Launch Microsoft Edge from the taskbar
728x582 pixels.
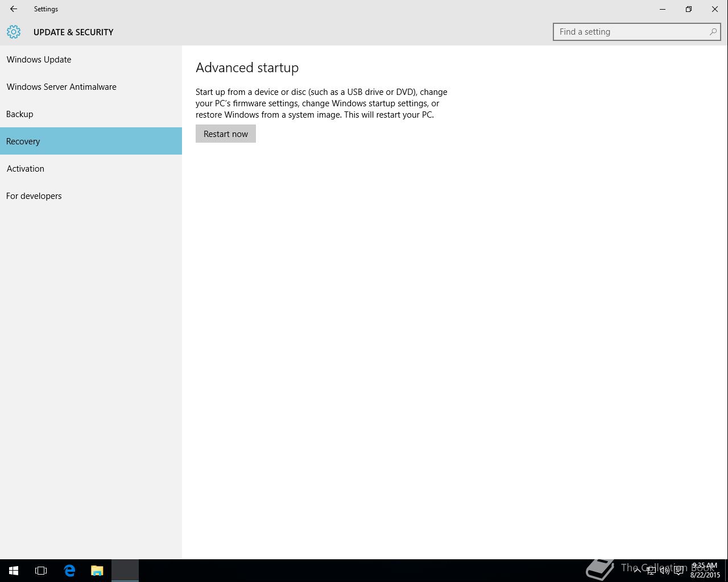pos(69,571)
